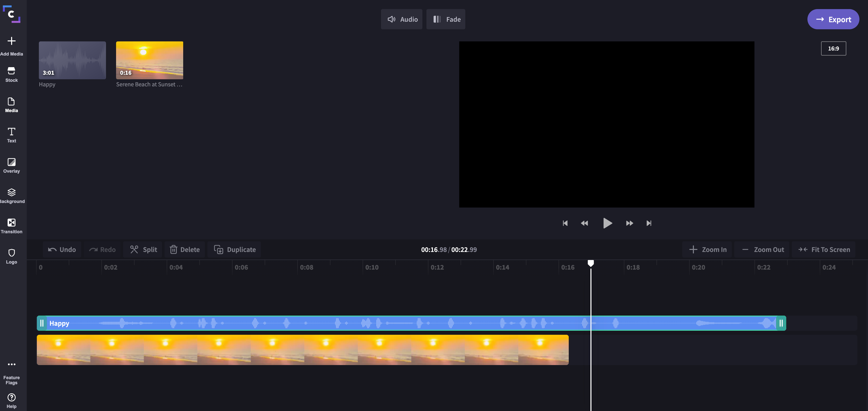The width and height of the screenshot is (868, 411).
Task: Click Fit To Screen on the timeline
Action: pyautogui.click(x=824, y=249)
